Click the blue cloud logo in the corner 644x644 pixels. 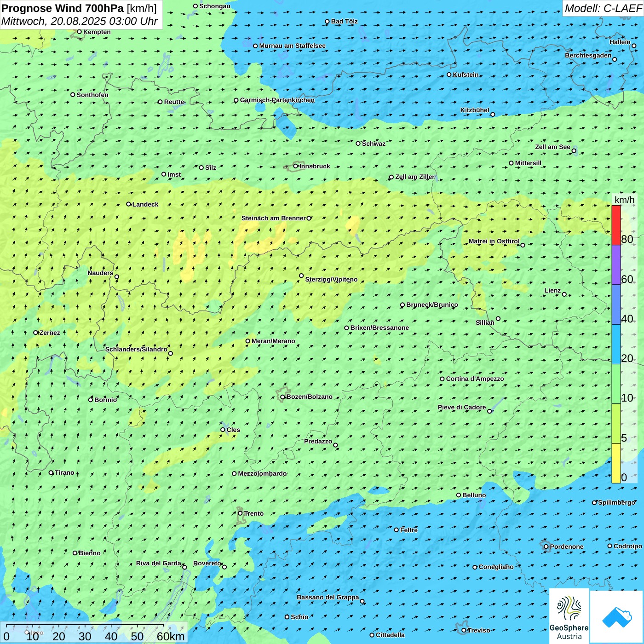tap(617, 616)
